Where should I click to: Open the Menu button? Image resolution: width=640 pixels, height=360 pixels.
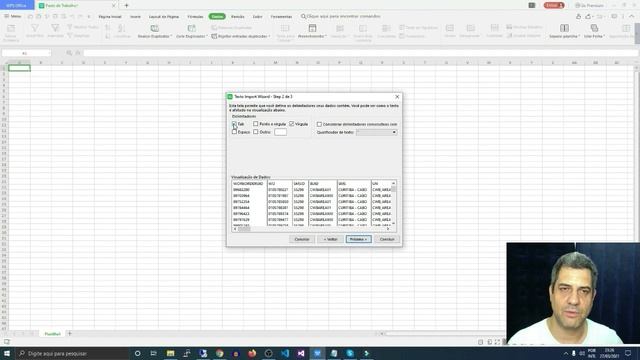tap(13, 16)
